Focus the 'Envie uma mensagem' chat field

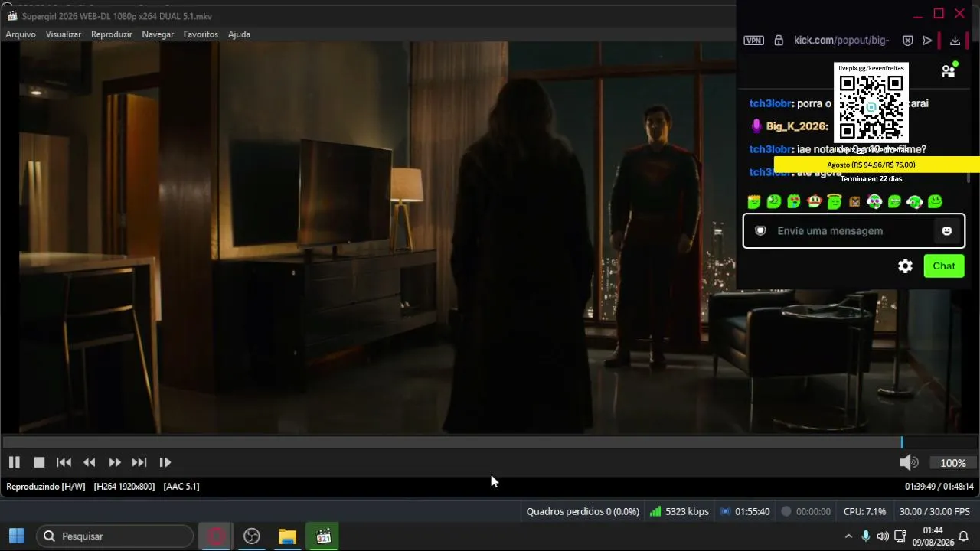click(854, 231)
